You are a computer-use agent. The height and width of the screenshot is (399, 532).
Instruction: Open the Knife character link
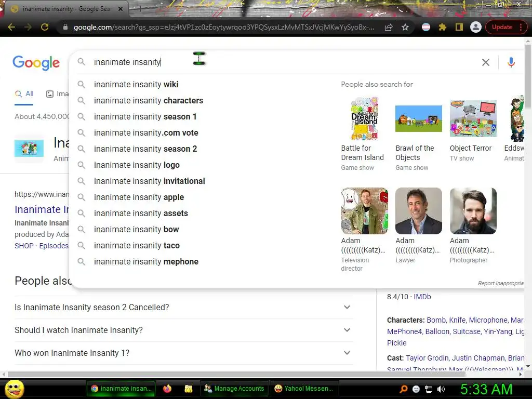click(457, 320)
